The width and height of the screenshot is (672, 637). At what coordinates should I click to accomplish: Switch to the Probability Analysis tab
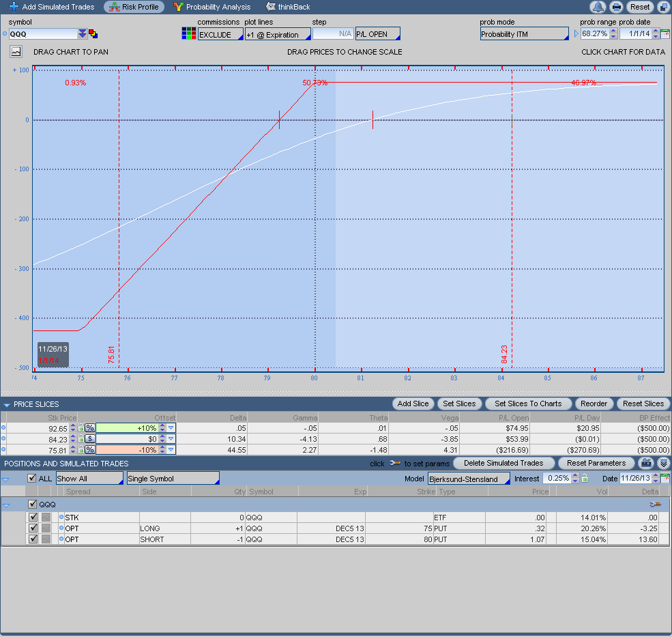(212, 7)
